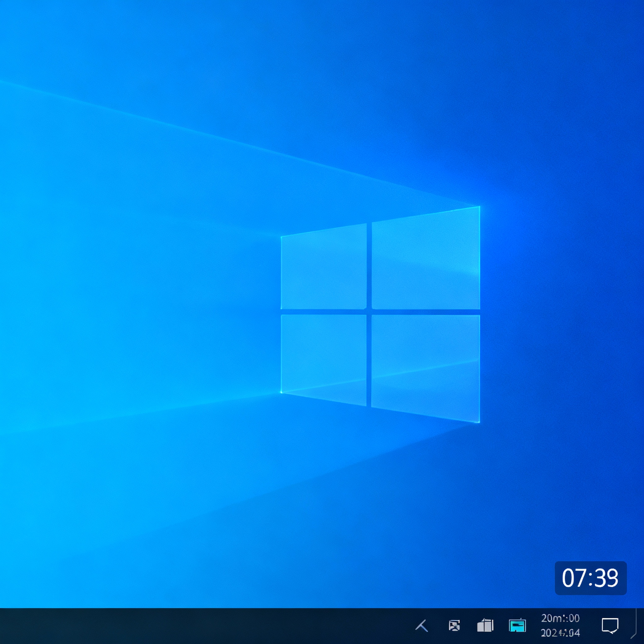Expand the hidden tray icons chevron
The image size is (644, 644).
pyautogui.click(x=422, y=626)
